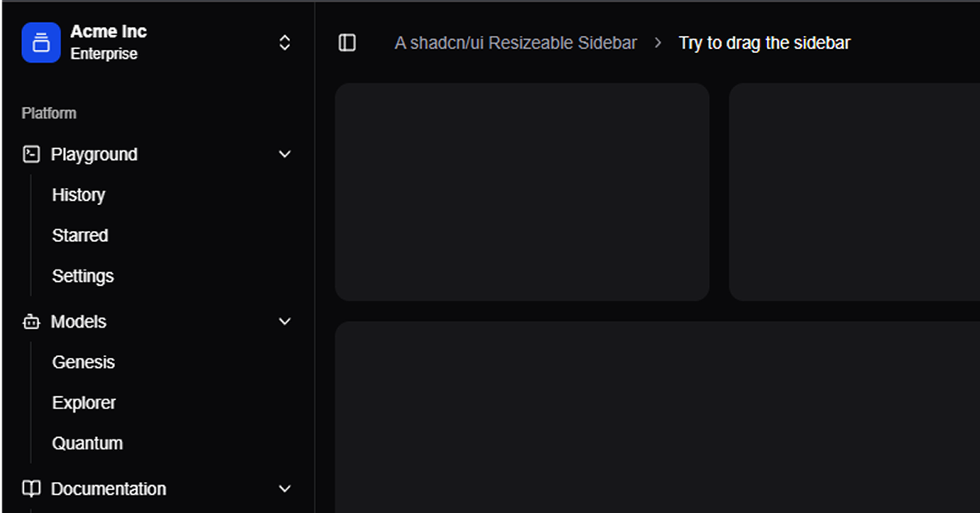Click the Acme Inc company logo icon
Viewport: 980px width, 513px height.
[40, 41]
